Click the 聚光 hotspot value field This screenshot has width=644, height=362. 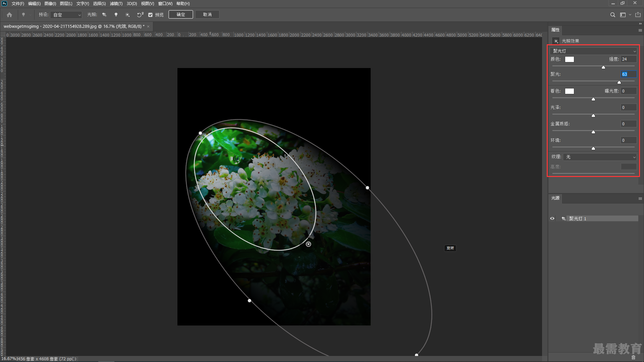(629, 74)
